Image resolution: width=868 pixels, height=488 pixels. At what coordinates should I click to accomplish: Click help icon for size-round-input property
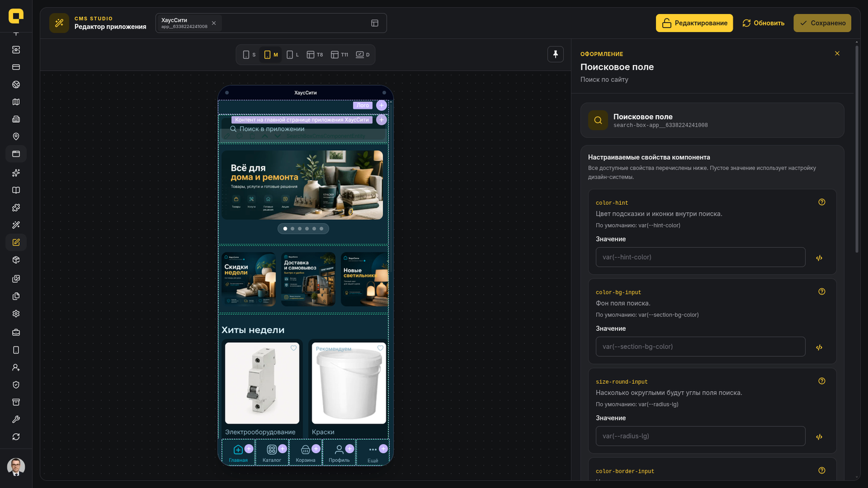tap(822, 381)
